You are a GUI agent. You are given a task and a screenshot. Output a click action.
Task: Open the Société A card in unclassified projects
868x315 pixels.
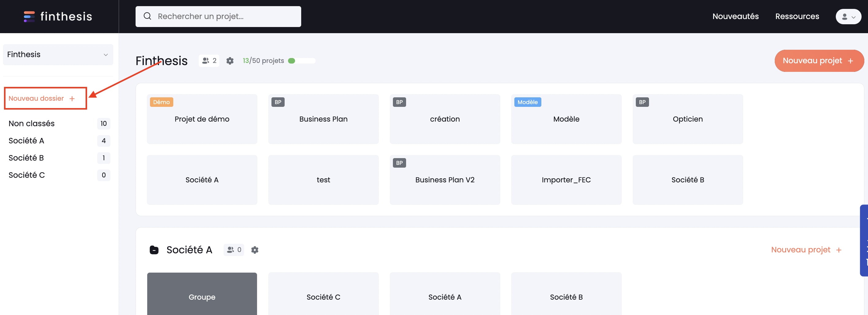click(x=202, y=180)
